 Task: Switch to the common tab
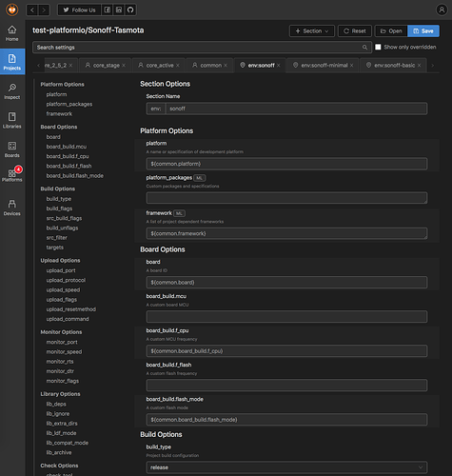pyautogui.click(x=210, y=65)
